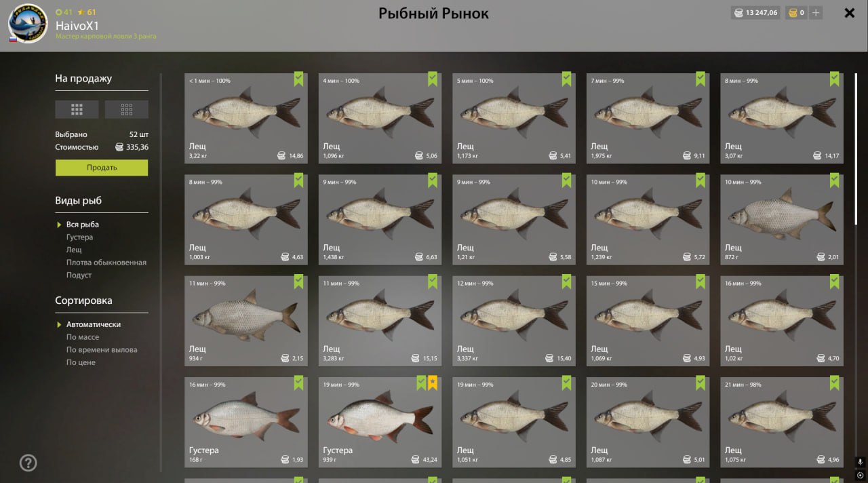This screenshot has width=868, height=483.
Task: Click the vertical scrollbar of fish list
Action: (855, 148)
